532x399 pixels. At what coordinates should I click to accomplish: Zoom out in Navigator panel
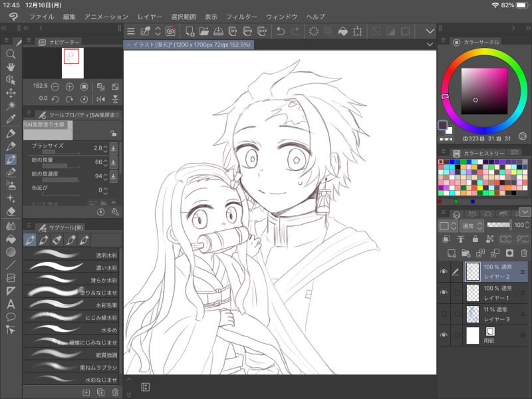pyautogui.click(x=55, y=87)
